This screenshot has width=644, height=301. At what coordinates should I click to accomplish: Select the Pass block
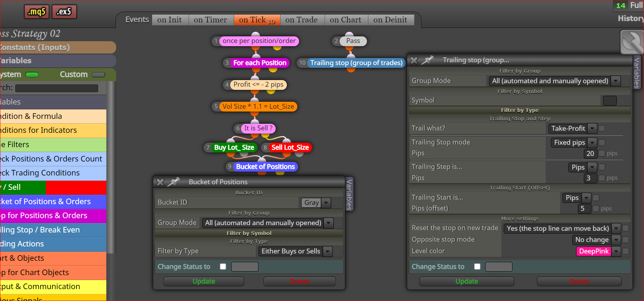click(353, 41)
